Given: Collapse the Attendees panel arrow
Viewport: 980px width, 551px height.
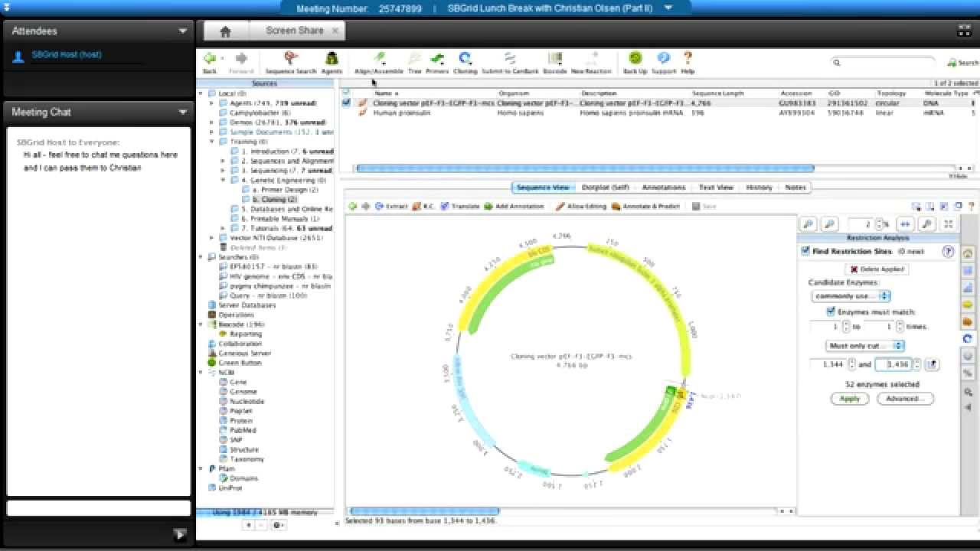Looking at the screenshot, I should (182, 31).
